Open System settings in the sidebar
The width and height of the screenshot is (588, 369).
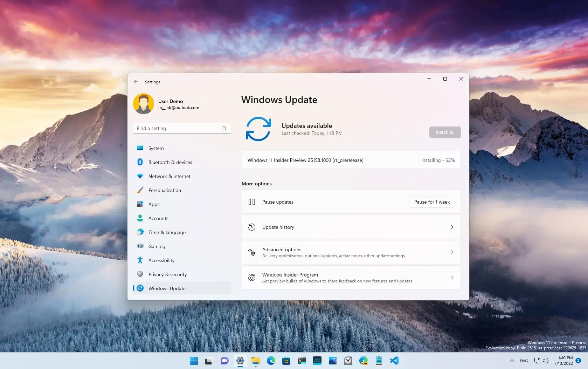click(182, 148)
